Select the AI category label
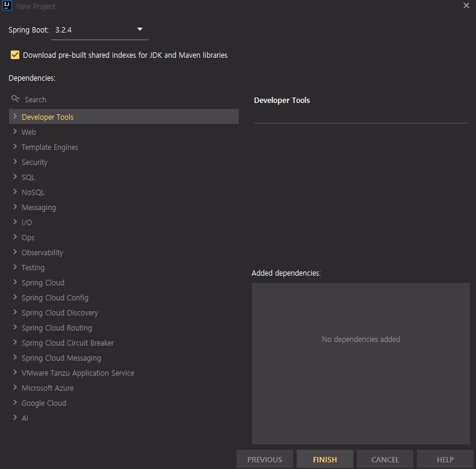 (x=25, y=418)
